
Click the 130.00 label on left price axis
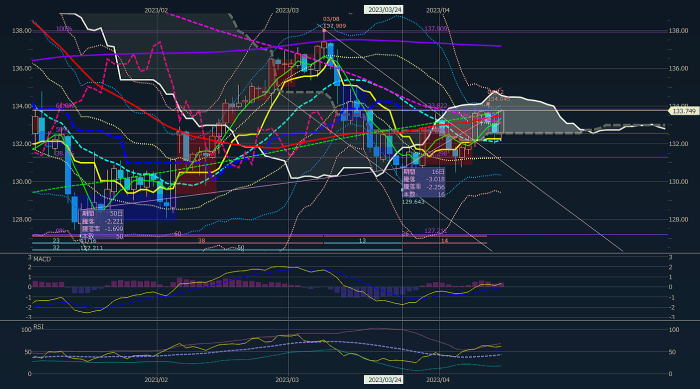[21, 182]
